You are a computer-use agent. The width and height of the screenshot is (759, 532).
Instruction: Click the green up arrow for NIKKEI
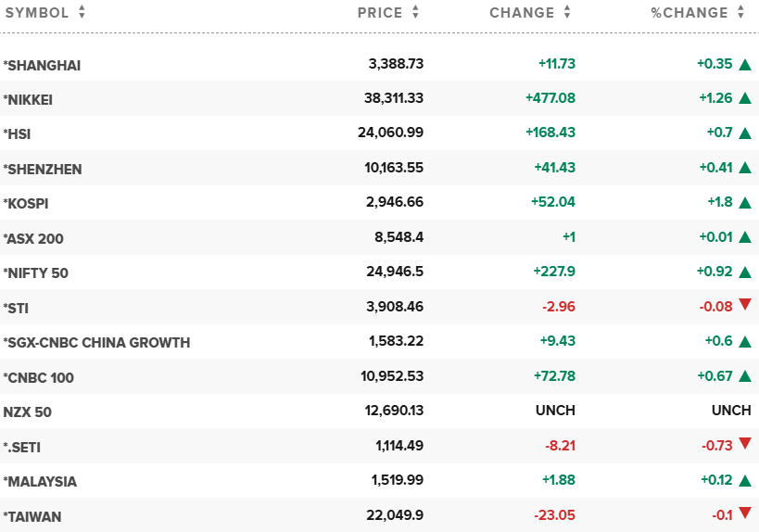(x=744, y=98)
